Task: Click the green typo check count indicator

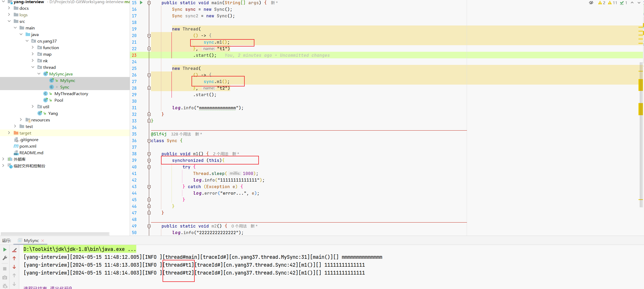Action: [623, 3]
